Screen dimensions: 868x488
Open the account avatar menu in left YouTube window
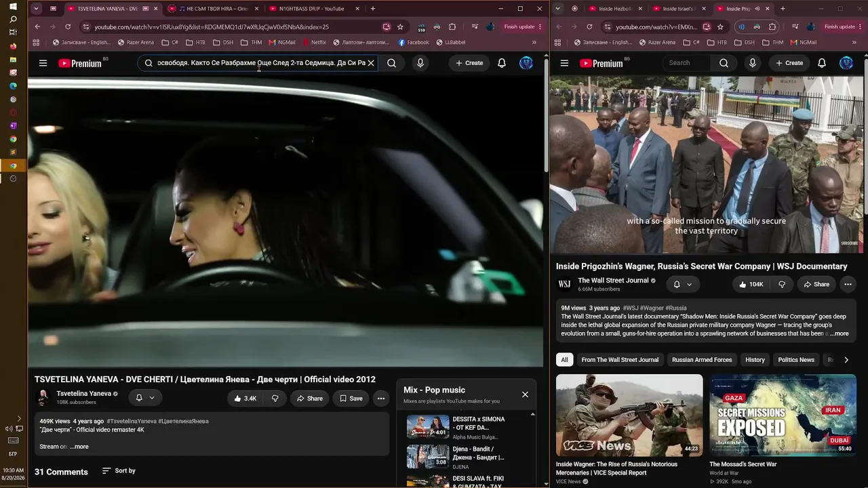(526, 63)
